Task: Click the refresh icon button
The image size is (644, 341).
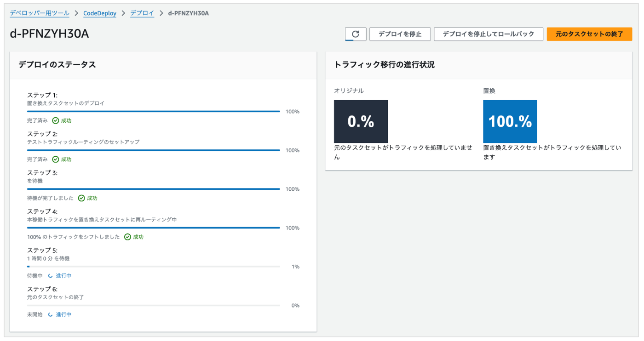Action: 356,34
